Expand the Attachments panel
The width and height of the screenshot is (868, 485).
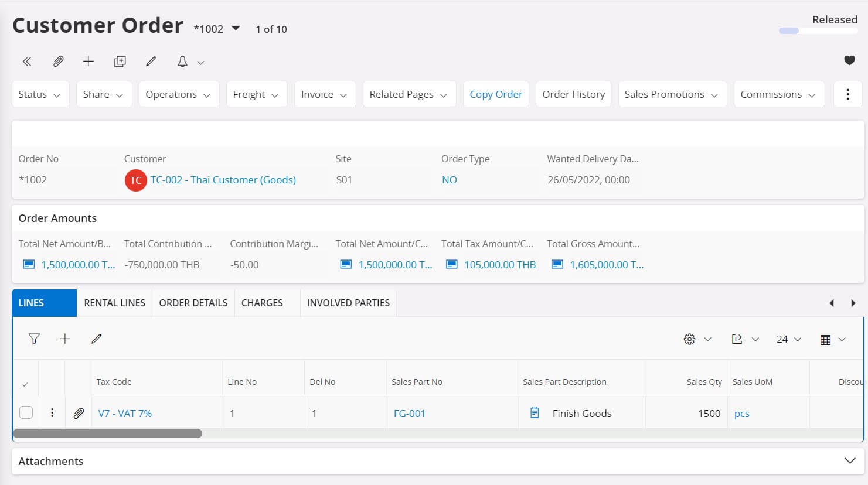(x=849, y=461)
